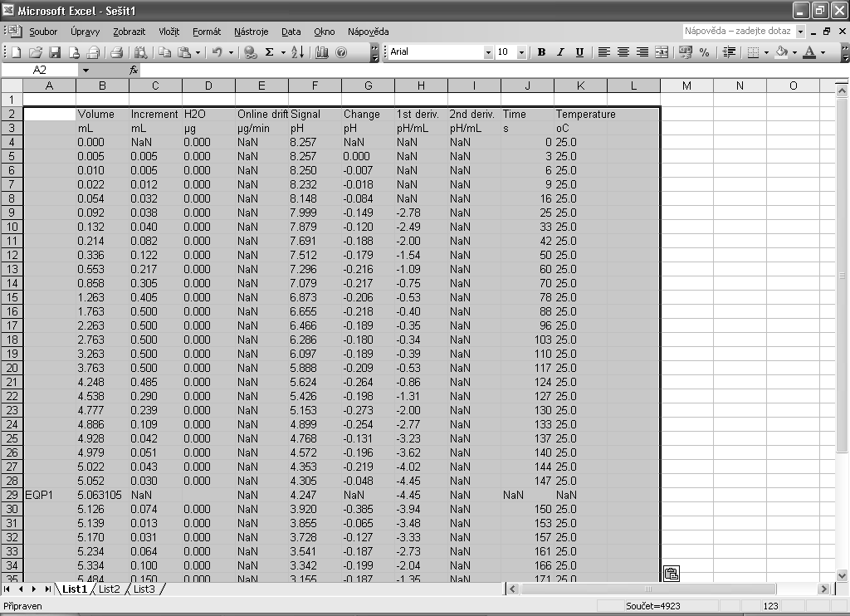Print the sheet with the printer icon

pyautogui.click(x=116, y=52)
